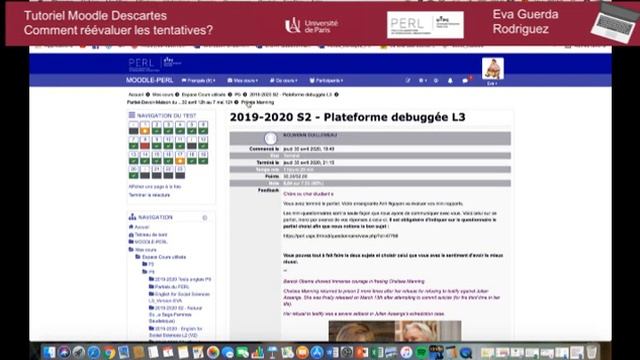Viewport: 640px width, 360px height.
Task: Open Google Chrome from the Dock
Action: [109, 352]
